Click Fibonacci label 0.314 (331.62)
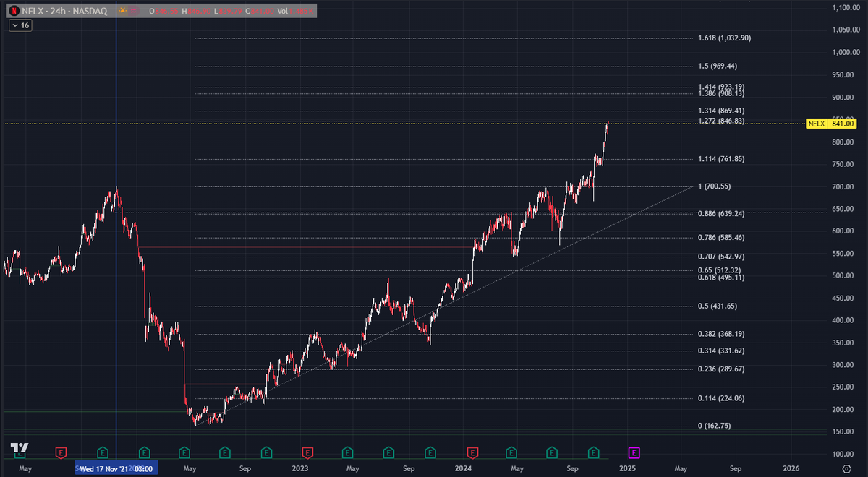 click(x=721, y=351)
